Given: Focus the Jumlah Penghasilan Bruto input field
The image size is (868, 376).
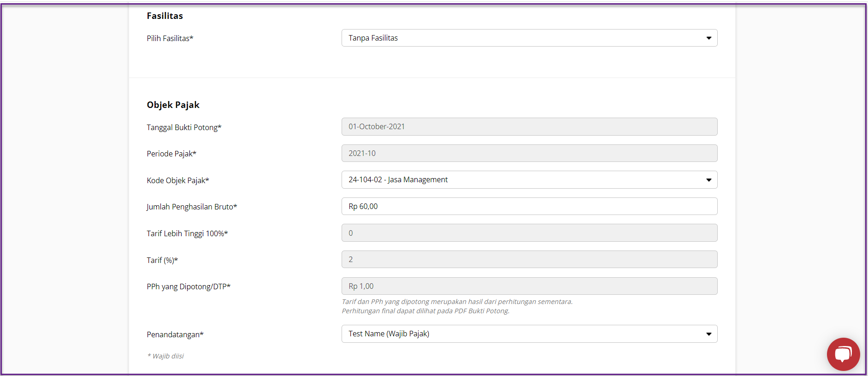Looking at the screenshot, I should [x=529, y=206].
